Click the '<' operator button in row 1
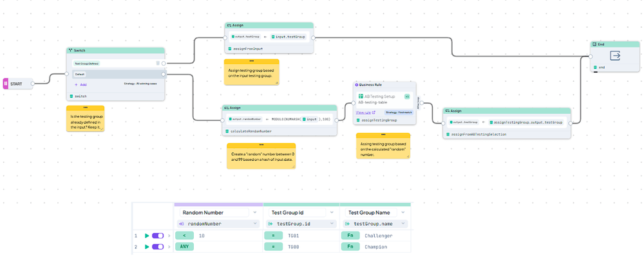644x256 pixels. [184, 236]
